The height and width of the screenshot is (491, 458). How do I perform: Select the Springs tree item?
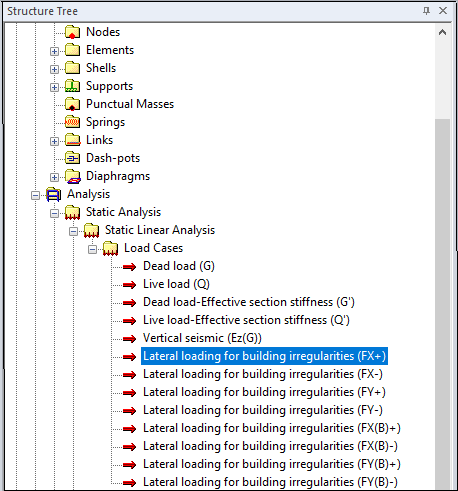coord(105,122)
